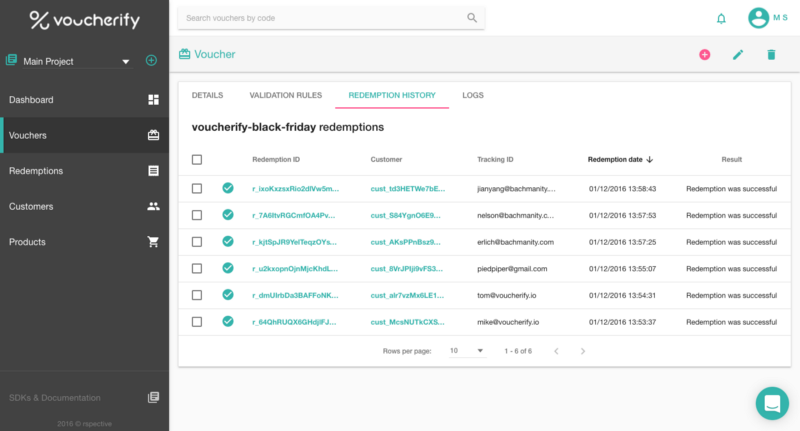Viewport: 800px width, 431px height.
Task: Check the box for tom@voucherify.io row
Action: (x=197, y=295)
